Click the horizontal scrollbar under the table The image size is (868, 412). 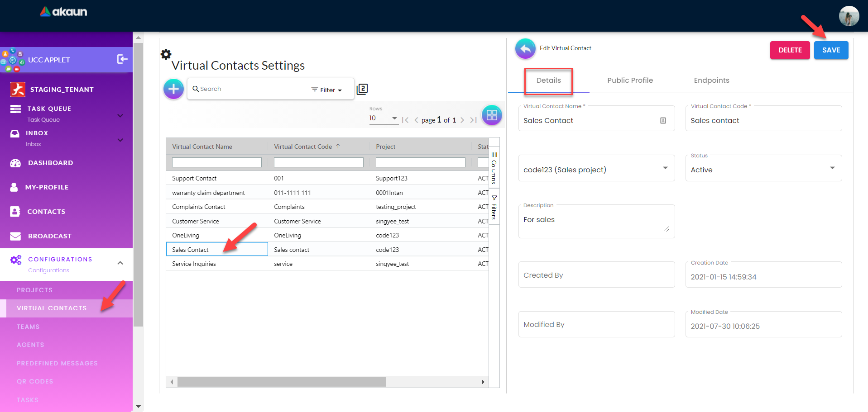point(282,382)
